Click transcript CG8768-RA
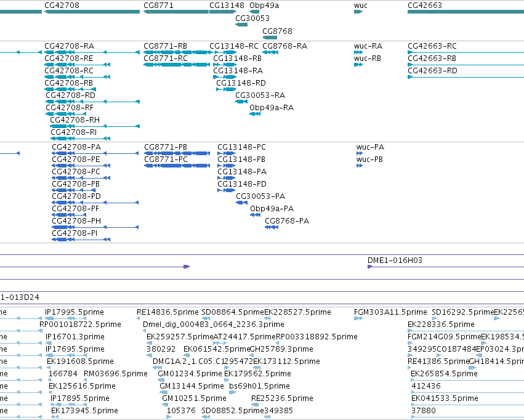 point(284,46)
